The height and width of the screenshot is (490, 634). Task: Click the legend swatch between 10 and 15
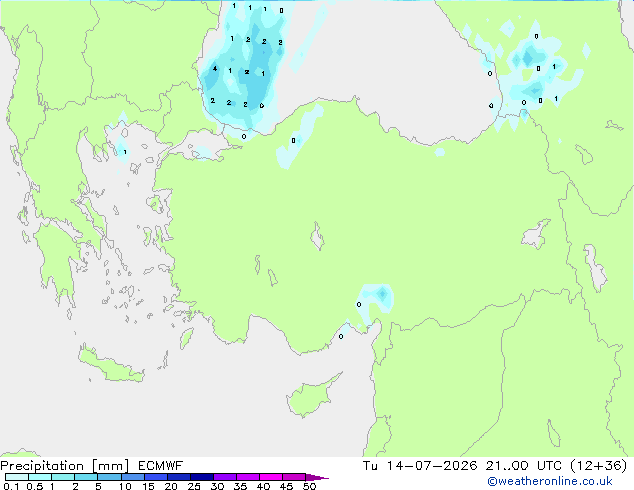[x=132, y=477]
